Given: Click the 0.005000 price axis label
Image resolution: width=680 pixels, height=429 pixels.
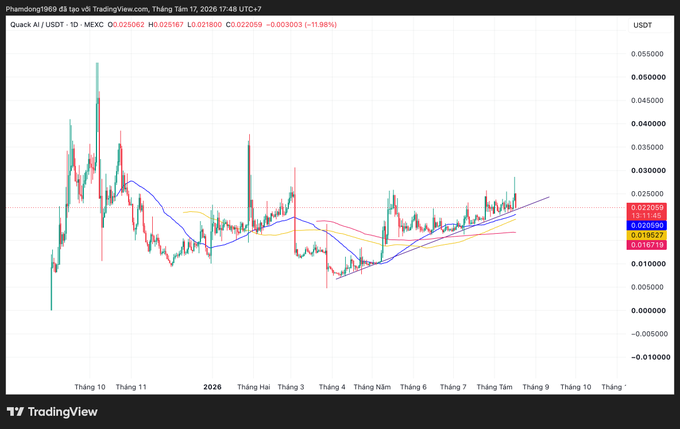Looking at the screenshot, I should click(647, 287).
